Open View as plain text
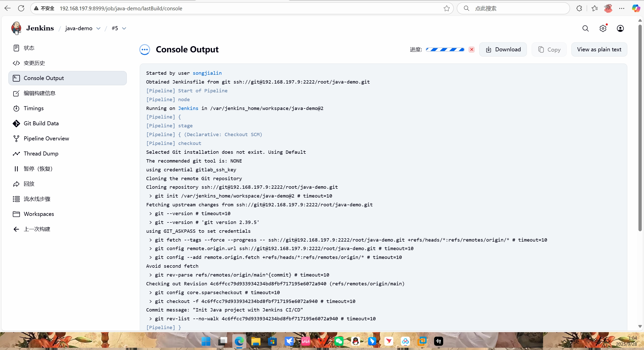Viewport: 644px width, 350px height. (599, 50)
